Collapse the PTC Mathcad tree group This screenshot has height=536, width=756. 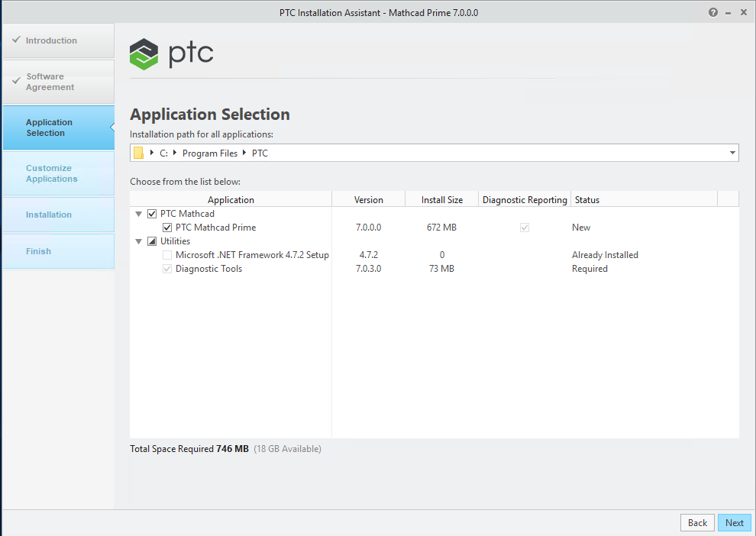pyautogui.click(x=138, y=214)
